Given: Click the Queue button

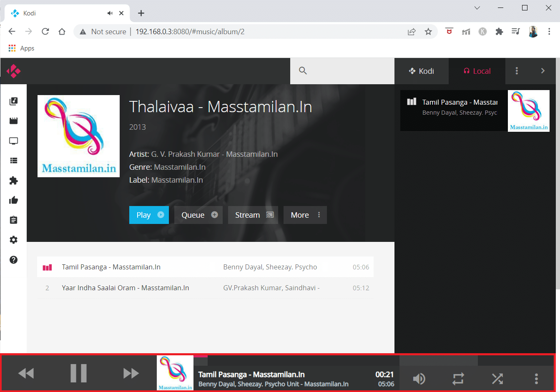Looking at the screenshot, I should (x=198, y=215).
